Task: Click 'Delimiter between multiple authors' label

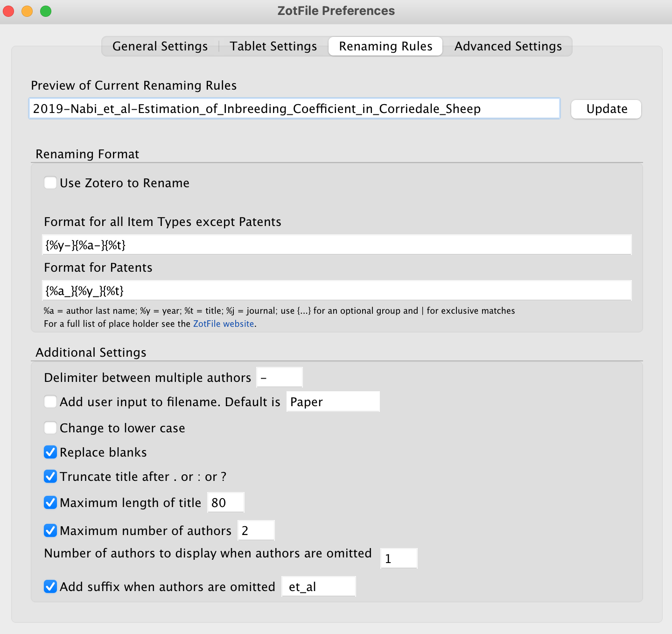Action: 147,377
